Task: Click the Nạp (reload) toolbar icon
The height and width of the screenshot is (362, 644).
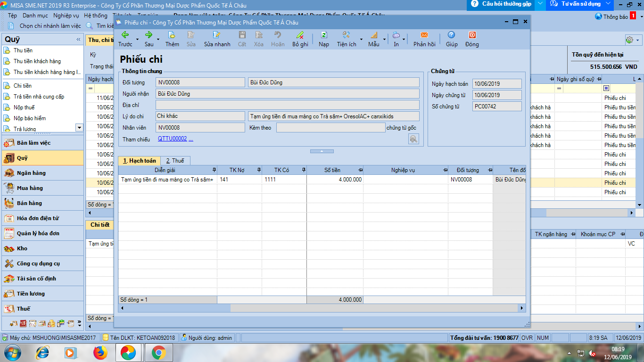Action: point(324,35)
